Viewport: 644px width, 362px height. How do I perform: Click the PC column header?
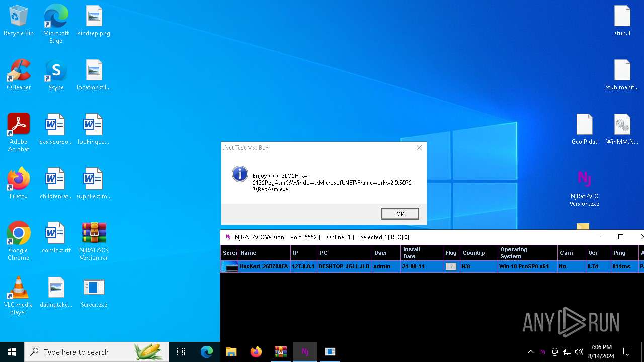point(344,253)
